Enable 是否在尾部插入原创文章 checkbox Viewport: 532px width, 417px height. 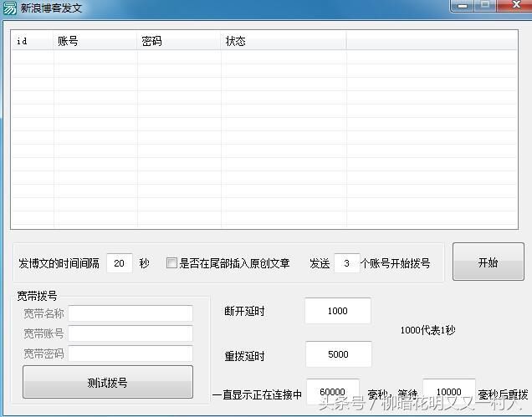[171, 262]
